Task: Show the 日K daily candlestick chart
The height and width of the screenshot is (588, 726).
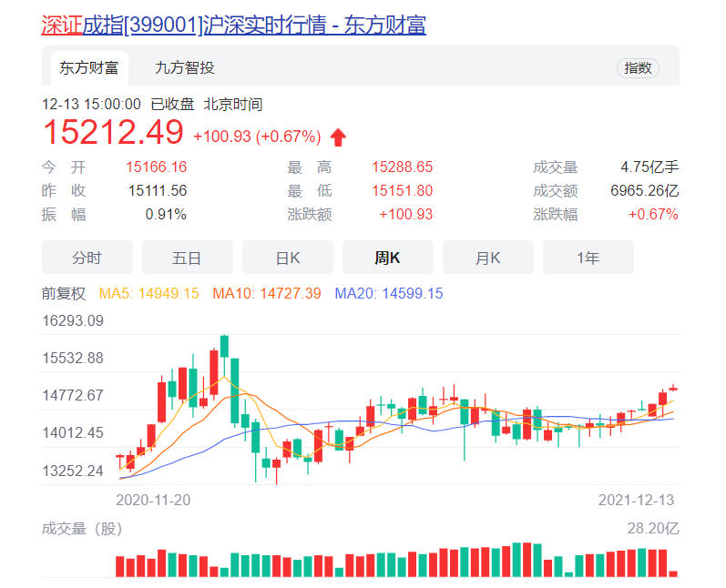Action: [288, 258]
